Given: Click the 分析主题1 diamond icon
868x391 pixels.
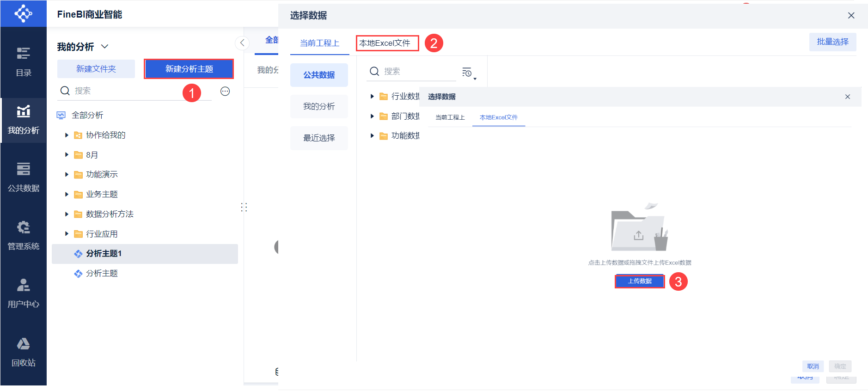Looking at the screenshot, I should (78, 254).
